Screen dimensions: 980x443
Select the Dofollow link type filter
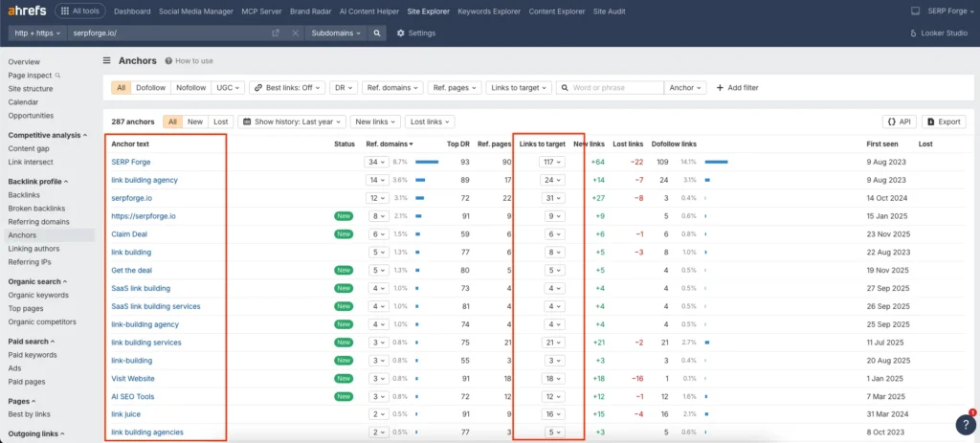(x=150, y=87)
